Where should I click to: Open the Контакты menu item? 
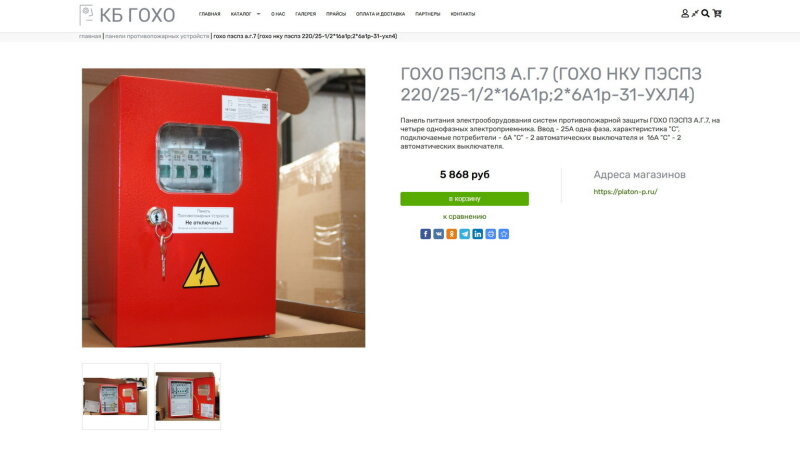pyautogui.click(x=463, y=14)
